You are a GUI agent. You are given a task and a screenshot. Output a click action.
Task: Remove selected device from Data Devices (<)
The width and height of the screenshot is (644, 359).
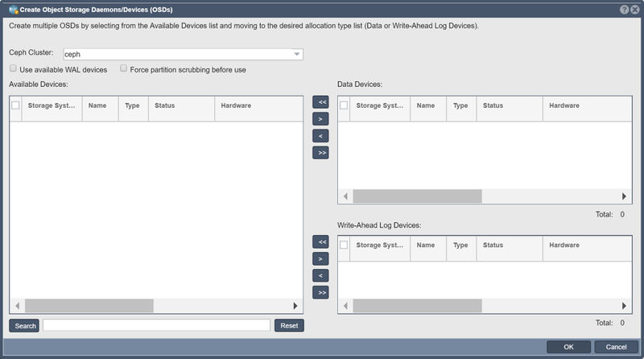pos(320,136)
